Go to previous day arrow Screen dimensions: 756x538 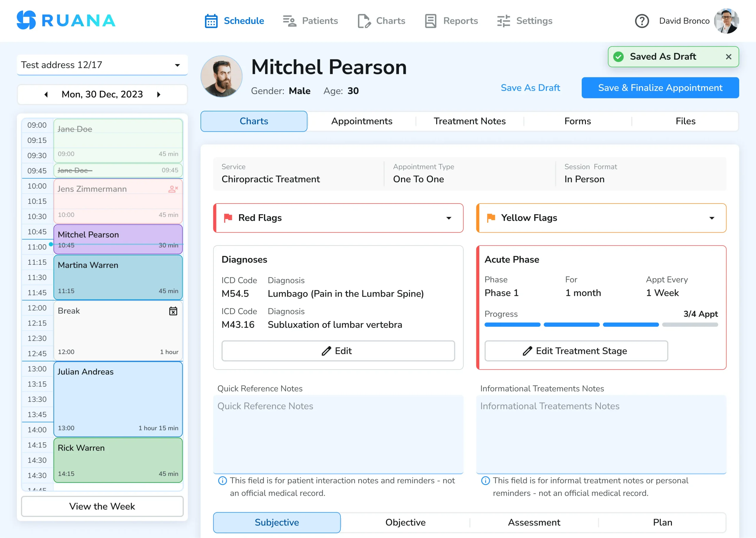tap(46, 95)
